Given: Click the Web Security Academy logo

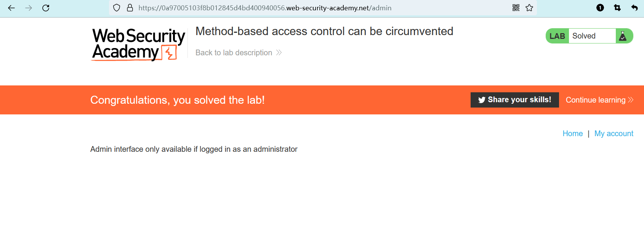Looking at the screenshot, I should (x=138, y=44).
